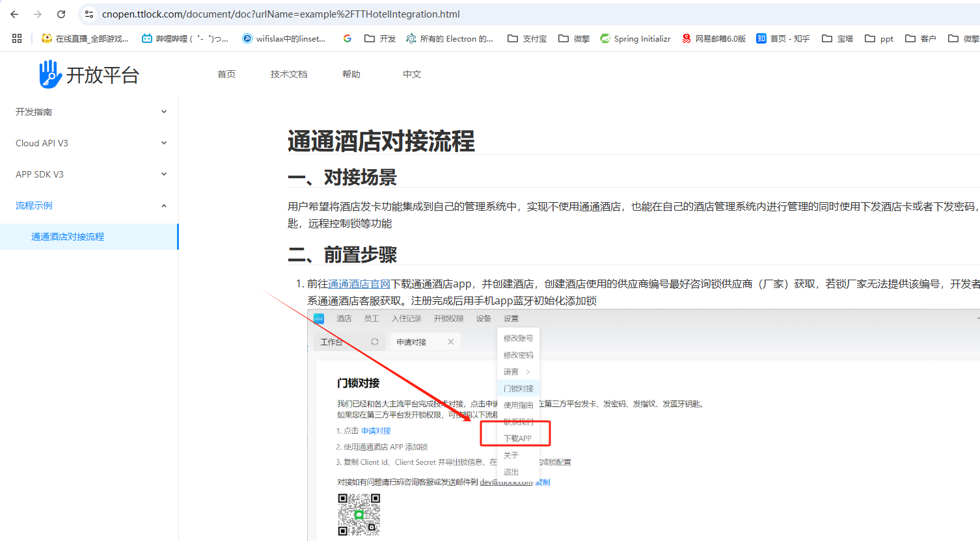Open the Google bookmark icon
Screen dimensions: 980x541
(347, 38)
